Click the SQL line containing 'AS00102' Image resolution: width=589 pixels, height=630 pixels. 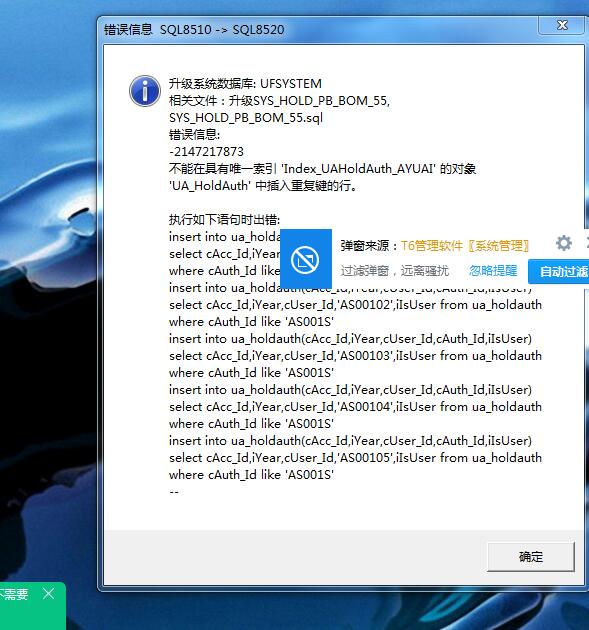tap(355, 305)
